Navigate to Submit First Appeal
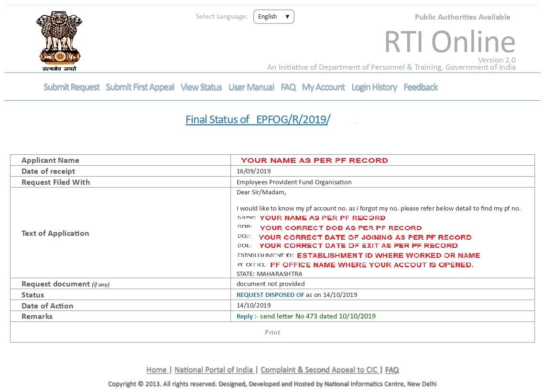 tap(140, 87)
